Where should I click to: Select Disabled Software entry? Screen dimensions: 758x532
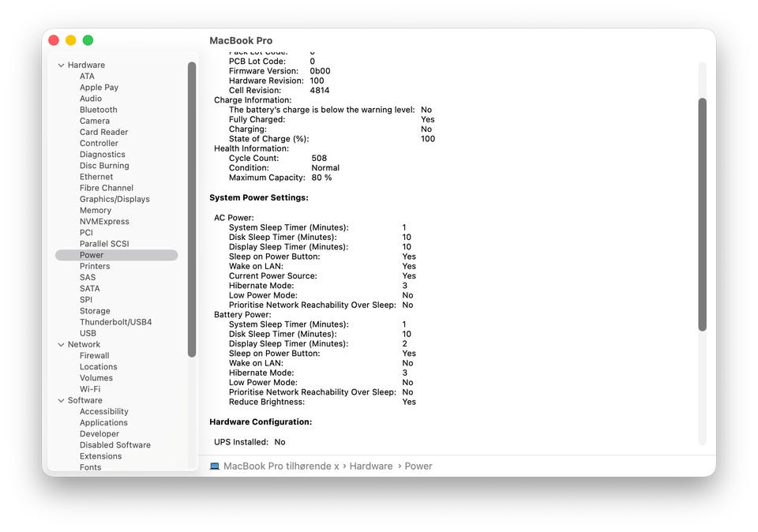click(x=115, y=445)
